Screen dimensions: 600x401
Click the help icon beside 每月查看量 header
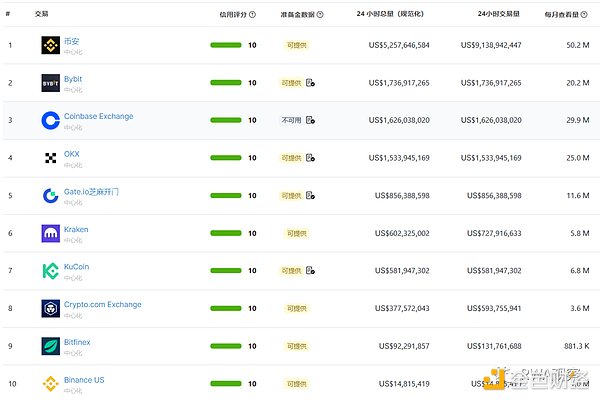591,15
